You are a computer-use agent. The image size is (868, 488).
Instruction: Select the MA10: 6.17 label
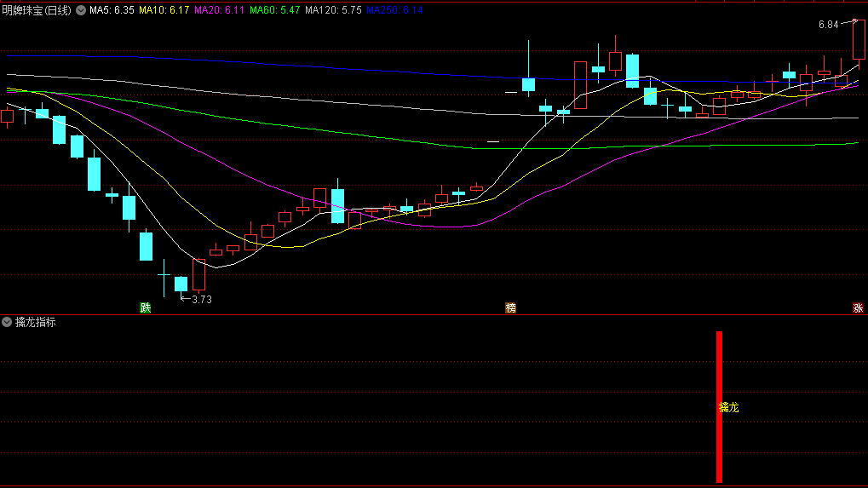[164, 10]
